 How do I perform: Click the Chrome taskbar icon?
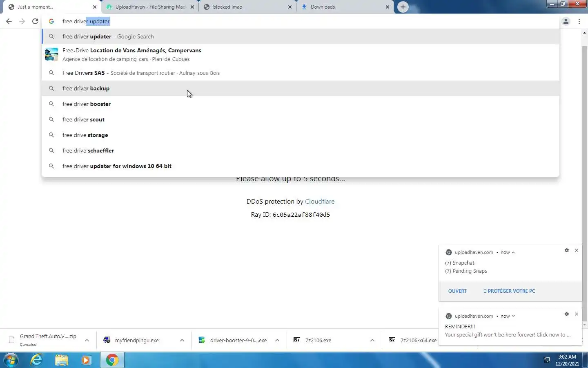point(112,360)
